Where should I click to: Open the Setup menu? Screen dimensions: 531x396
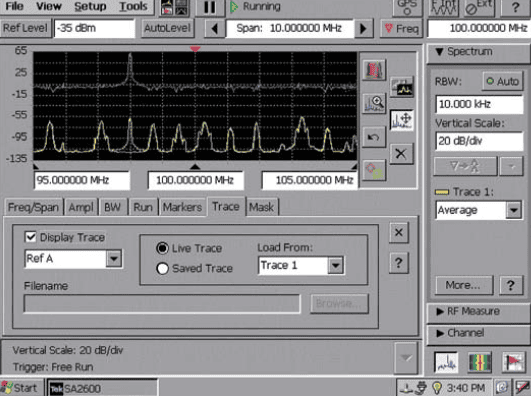click(90, 6)
